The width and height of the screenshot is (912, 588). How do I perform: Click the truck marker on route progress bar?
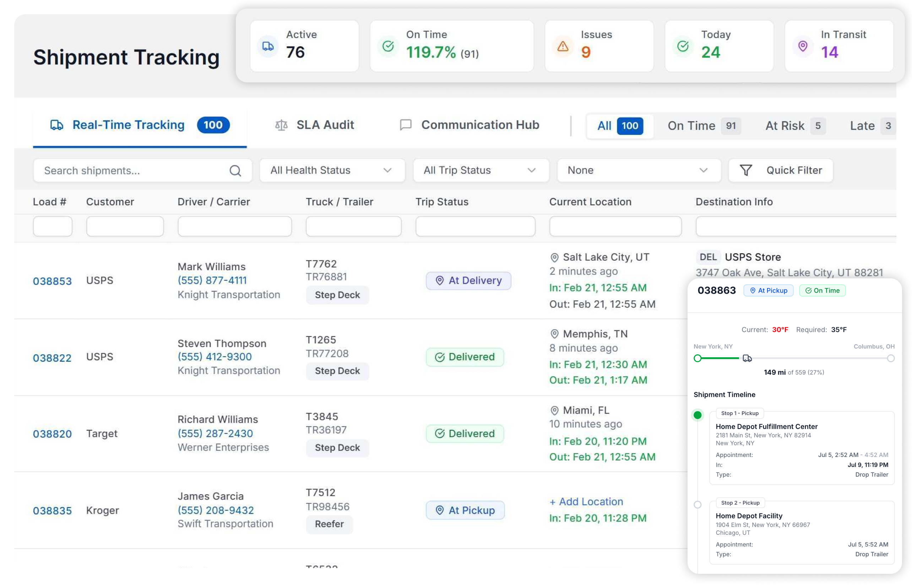click(747, 358)
